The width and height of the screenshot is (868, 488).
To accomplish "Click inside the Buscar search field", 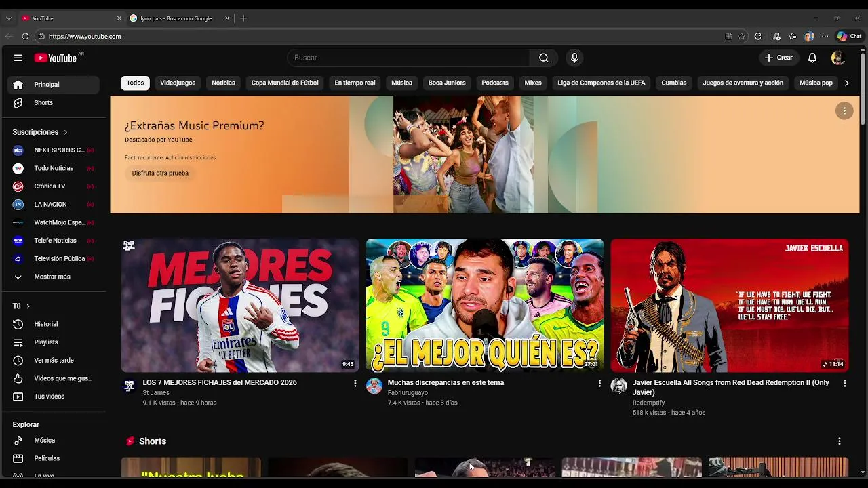I will pos(409,58).
